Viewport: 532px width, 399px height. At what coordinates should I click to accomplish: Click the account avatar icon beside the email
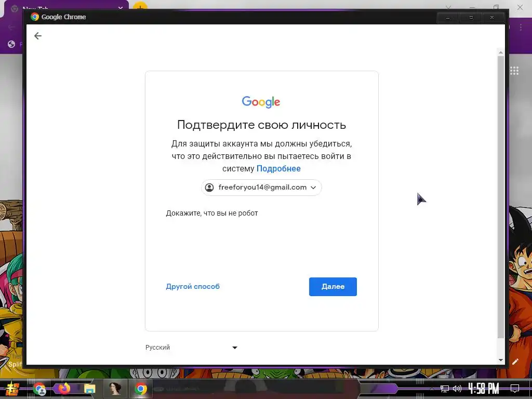pos(209,187)
